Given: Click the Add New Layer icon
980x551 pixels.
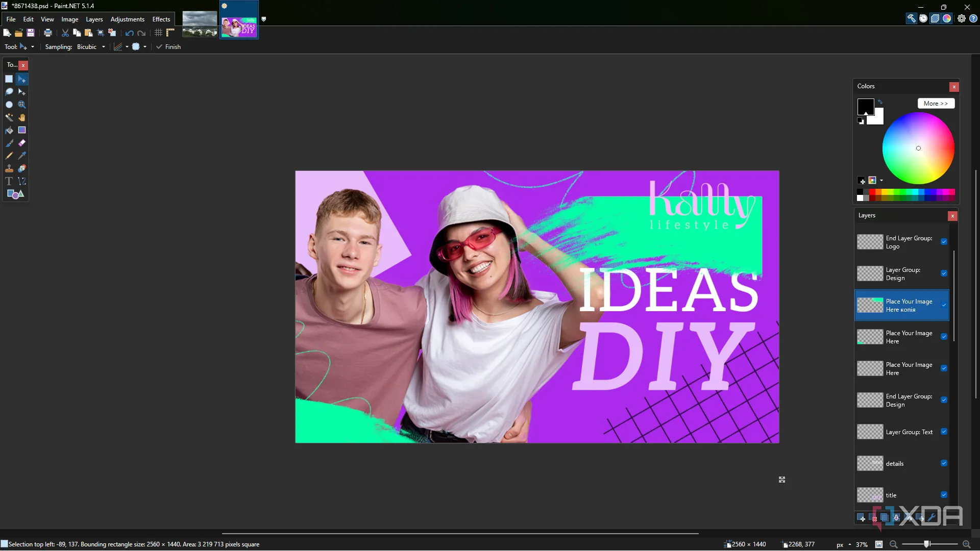Looking at the screenshot, I should pyautogui.click(x=862, y=518).
